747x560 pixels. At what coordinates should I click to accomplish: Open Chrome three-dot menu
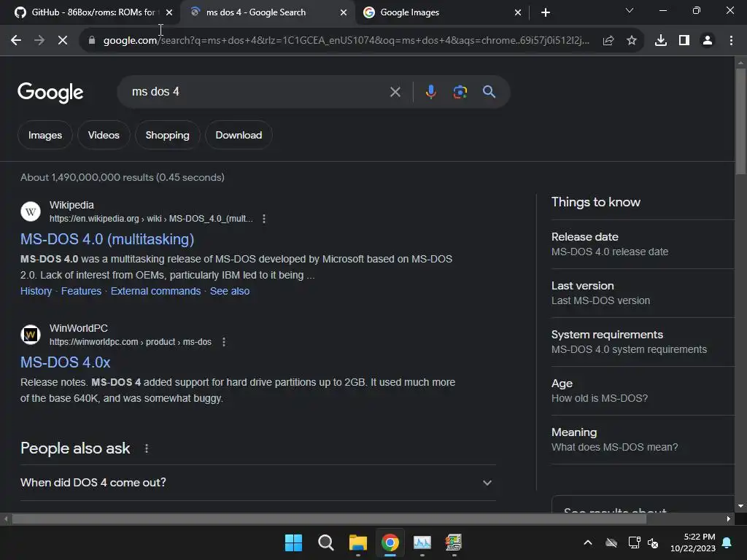(x=731, y=41)
